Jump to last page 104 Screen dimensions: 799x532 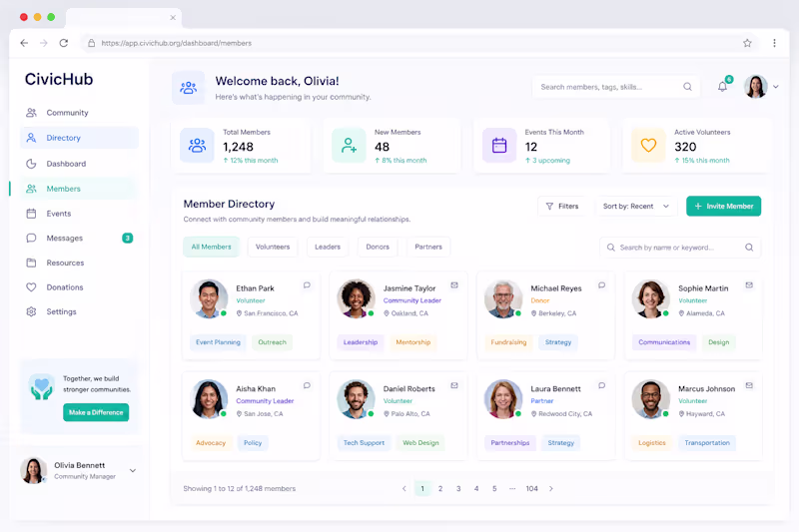[532, 489]
